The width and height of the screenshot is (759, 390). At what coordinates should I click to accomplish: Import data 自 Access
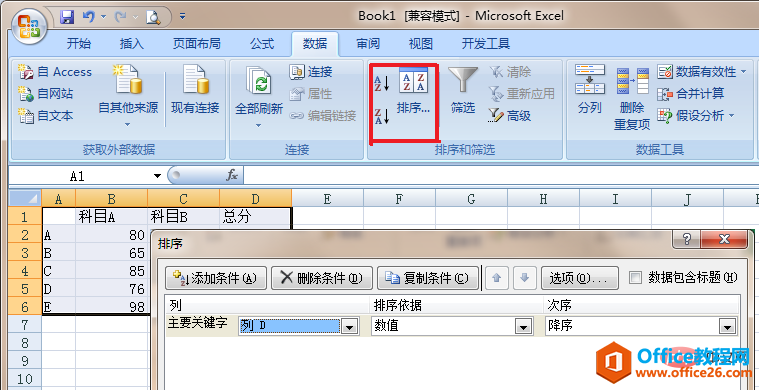(55, 72)
